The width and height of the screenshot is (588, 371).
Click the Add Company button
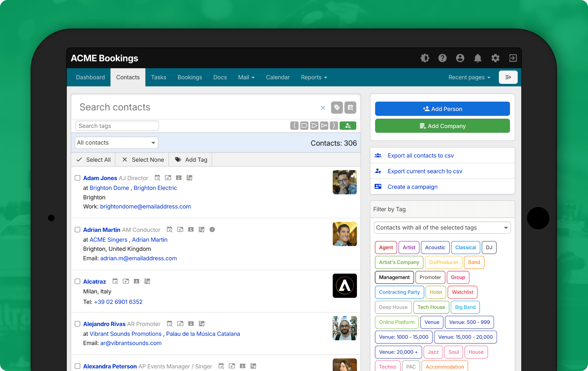coord(442,126)
